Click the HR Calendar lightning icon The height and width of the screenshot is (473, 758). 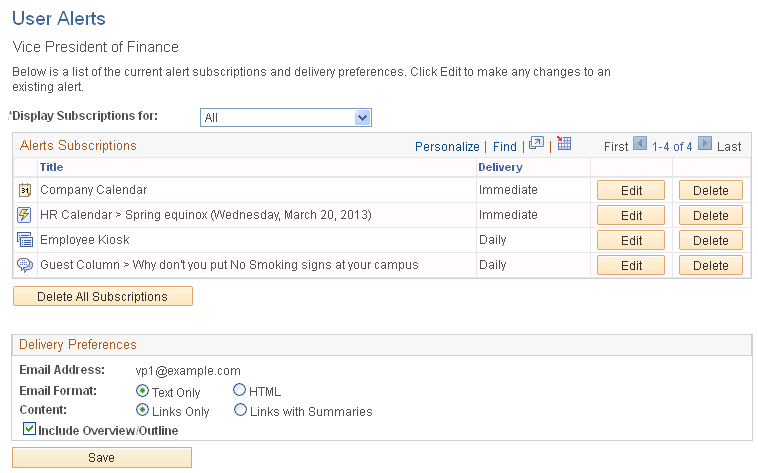(x=25, y=215)
